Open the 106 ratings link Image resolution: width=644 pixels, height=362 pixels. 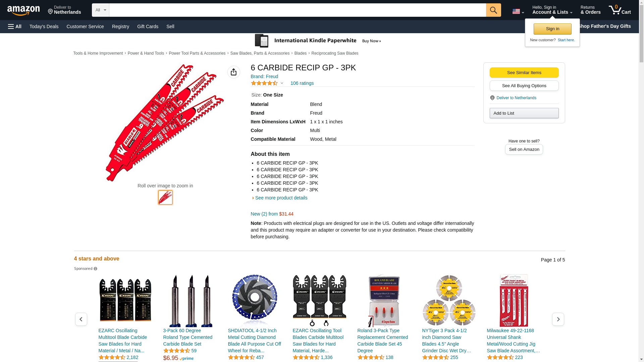coord(302,83)
